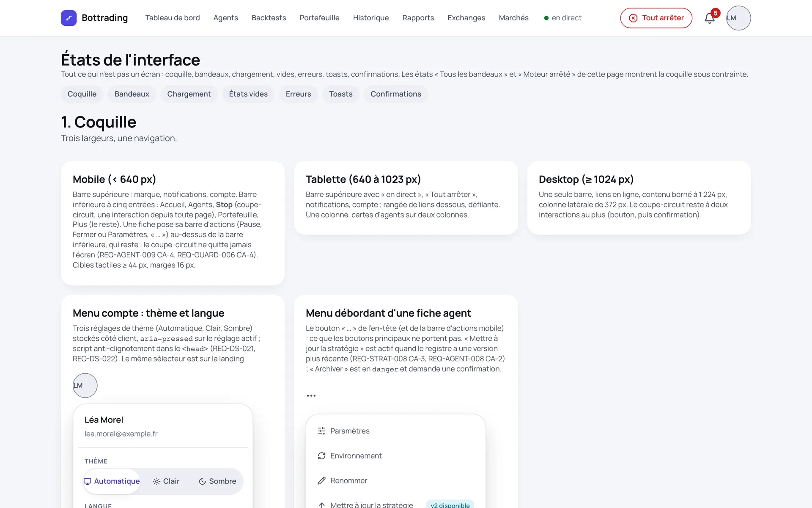Click the lea.morel@exemple.fr email text

[121, 434]
